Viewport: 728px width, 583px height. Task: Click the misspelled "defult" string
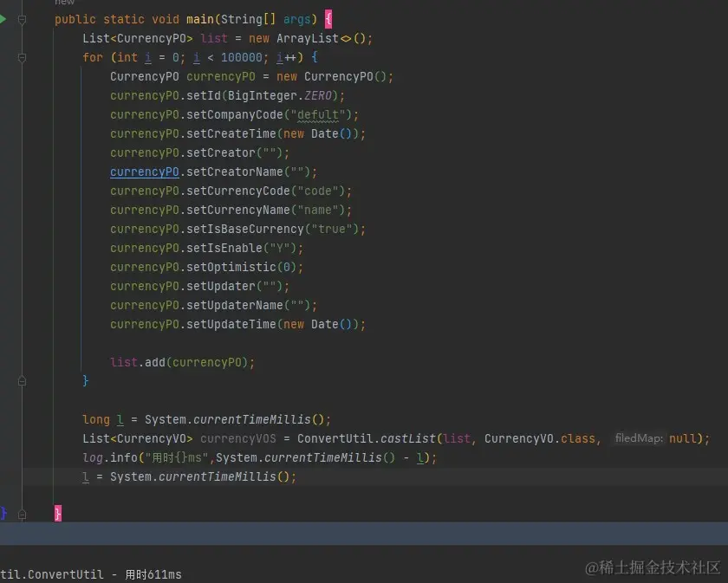318,114
